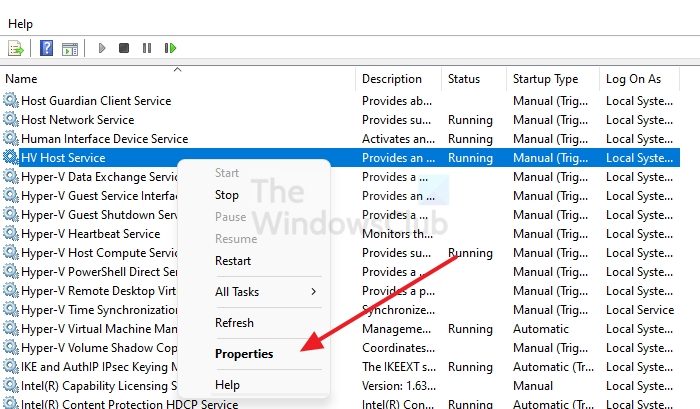Sort by the Startup Type column header

coord(545,79)
